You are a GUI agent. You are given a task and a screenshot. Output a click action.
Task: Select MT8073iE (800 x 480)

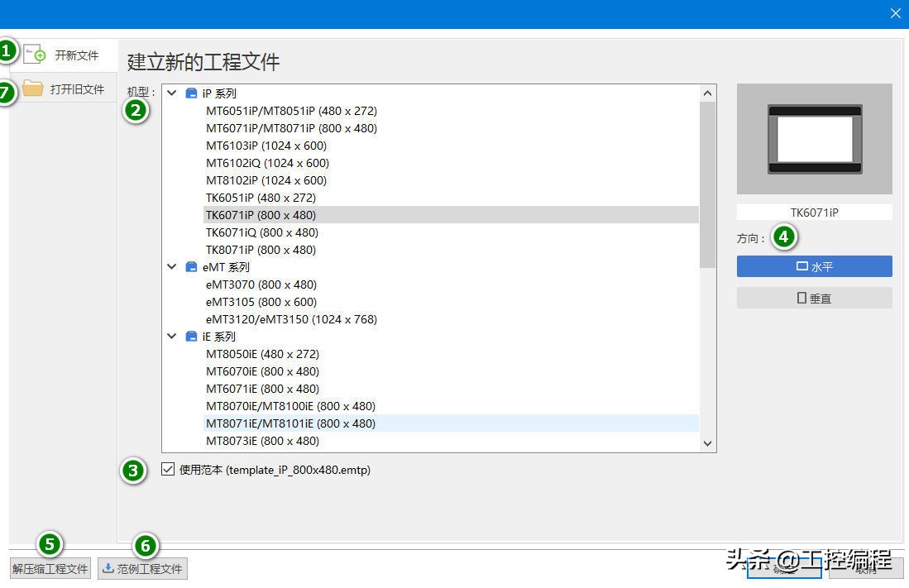tap(263, 442)
